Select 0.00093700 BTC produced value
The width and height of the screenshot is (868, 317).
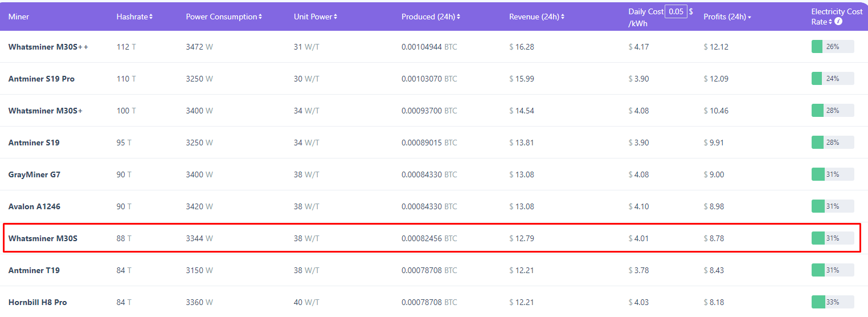tap(429, 111)
